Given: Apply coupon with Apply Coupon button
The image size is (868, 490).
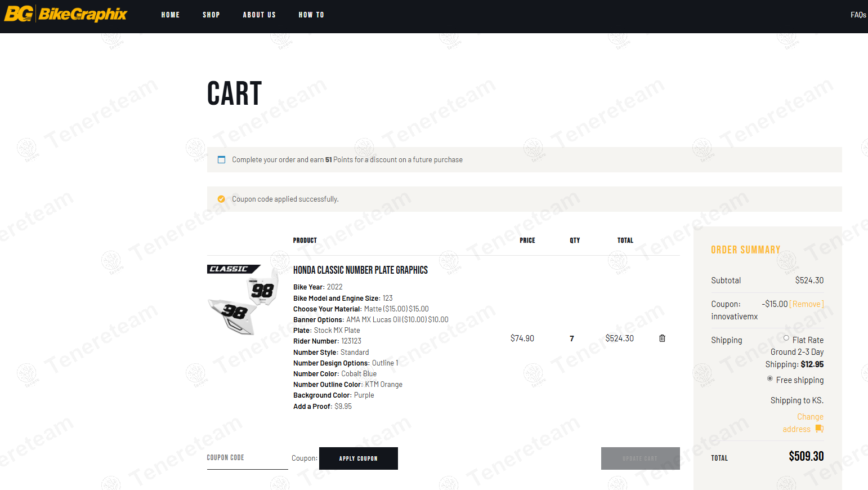Looking at the screenshot, I should click(x=359, y=458).
